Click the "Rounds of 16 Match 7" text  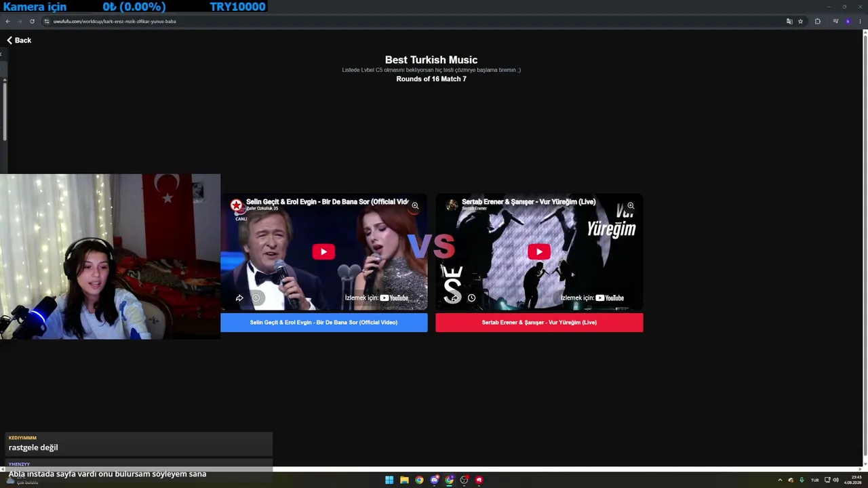pyautogui.click(x=431, y=79)
